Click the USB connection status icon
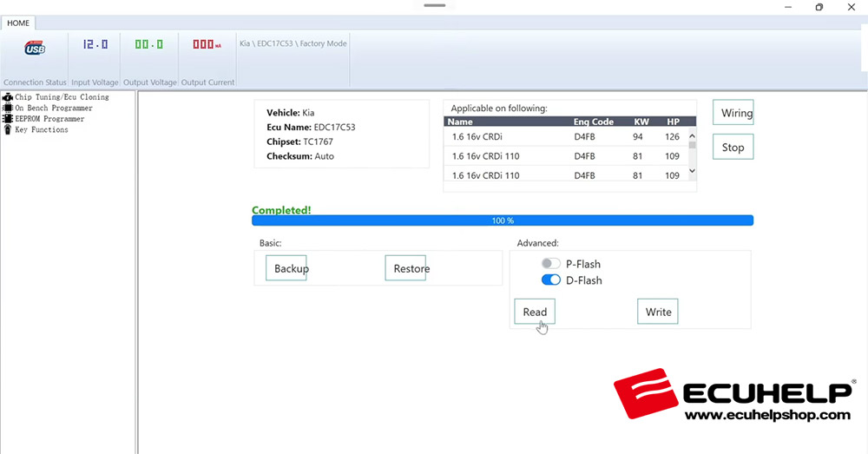The height and width of the screenshot is (454, 868). [35, 48]
